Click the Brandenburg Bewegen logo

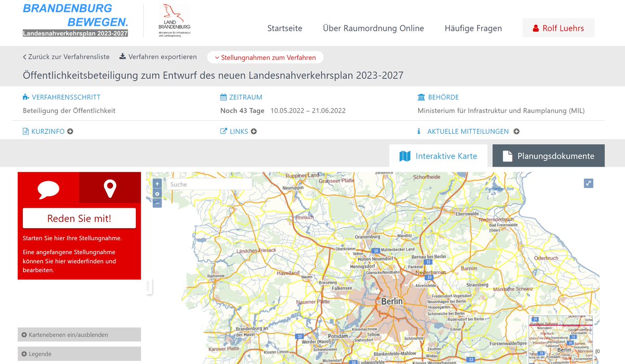coord(76,20)
